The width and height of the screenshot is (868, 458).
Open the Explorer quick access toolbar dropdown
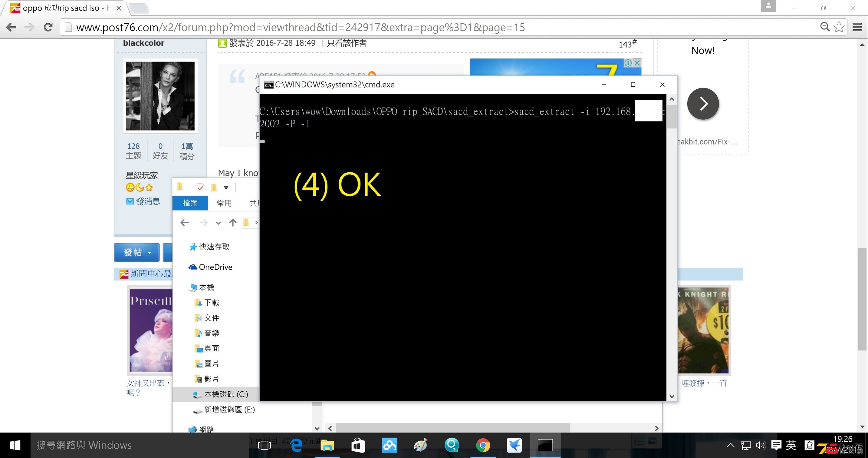(x=226, y=188)
